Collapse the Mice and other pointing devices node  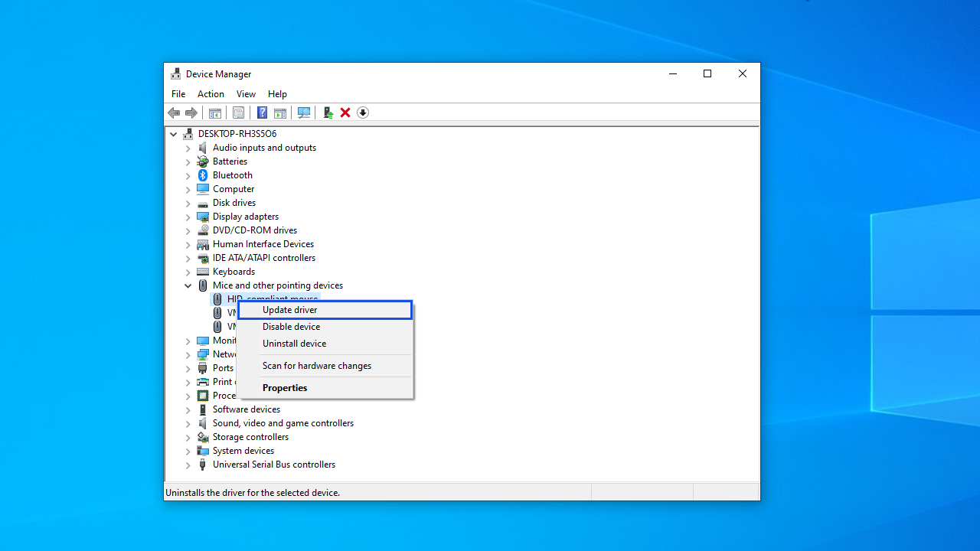[x=188, y=285]
